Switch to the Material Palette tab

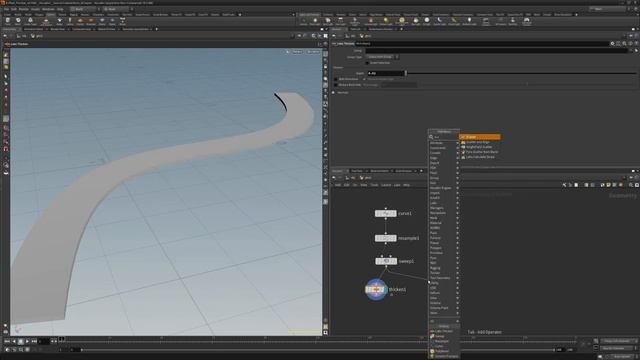(379, 171)
